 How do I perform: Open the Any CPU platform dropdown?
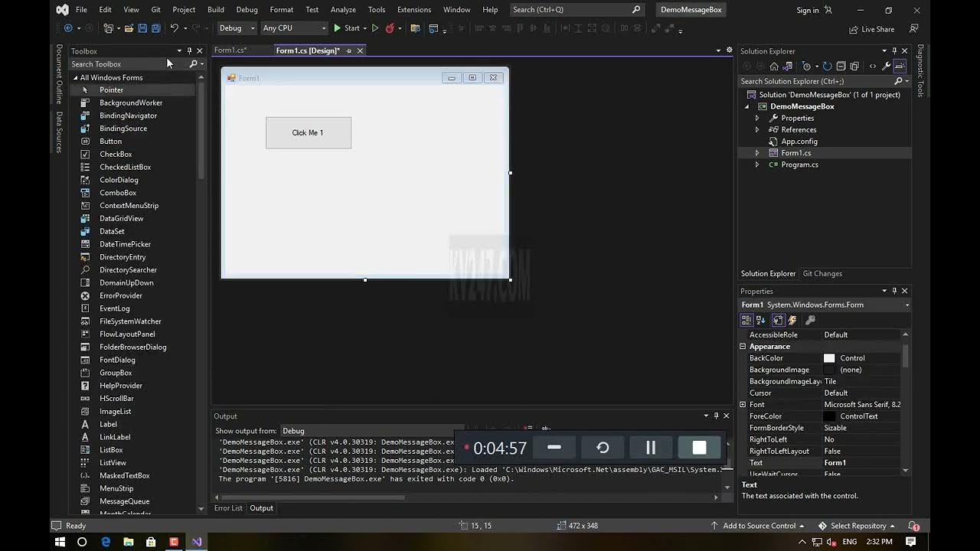tap(294, 28)
